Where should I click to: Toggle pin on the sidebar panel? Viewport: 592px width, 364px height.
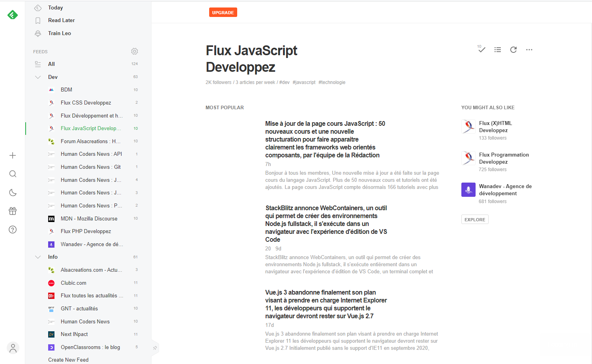click(155, 348)
